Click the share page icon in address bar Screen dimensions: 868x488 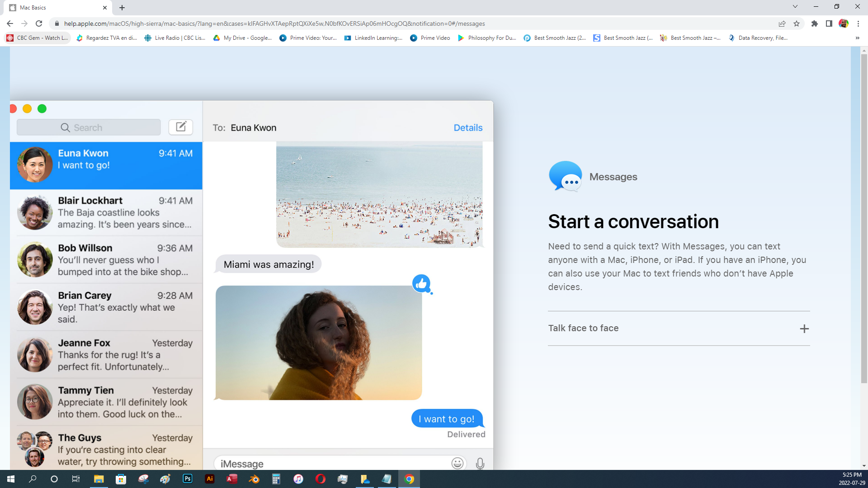point(782,23)
